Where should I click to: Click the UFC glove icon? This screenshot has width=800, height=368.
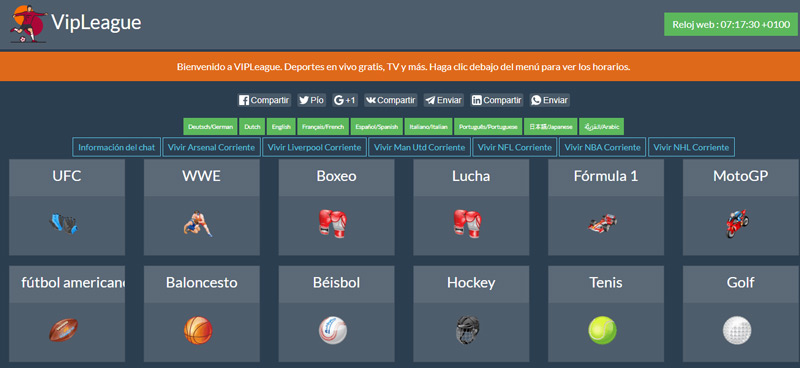64,224
